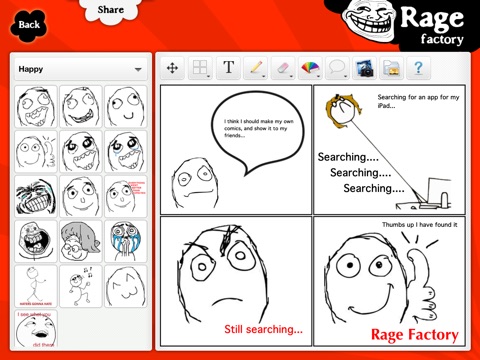This screenshot has height=360, width=480.
Task: Select the red 'Still searching...' caption
Action: point(263,329)
